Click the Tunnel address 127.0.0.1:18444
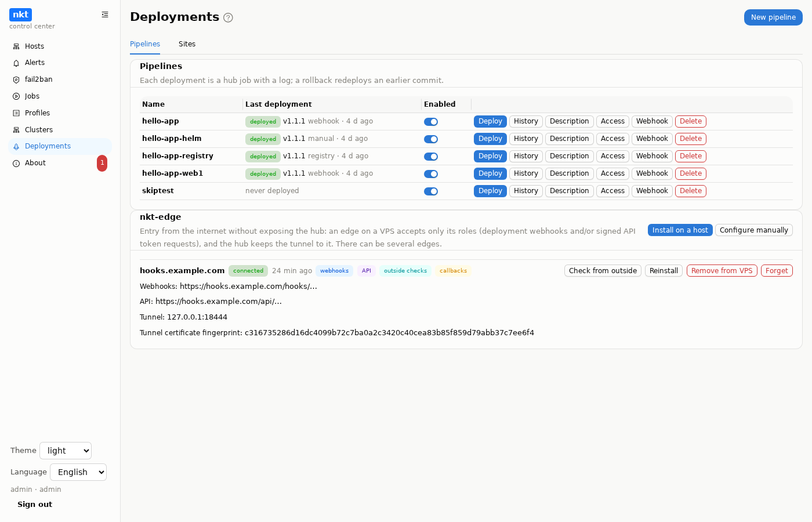Viewport: 812px width, 522px height. coord(197,317)
